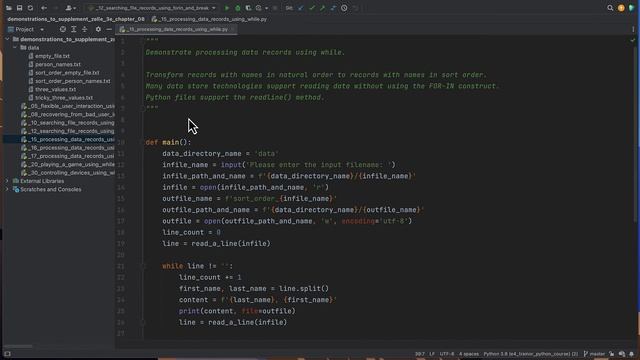Click UTF-8 encoding in status bar
640x360 pixels.
447,354
